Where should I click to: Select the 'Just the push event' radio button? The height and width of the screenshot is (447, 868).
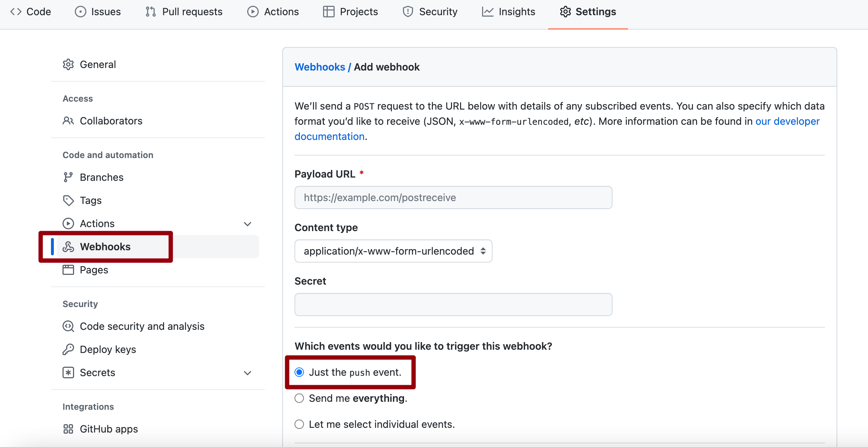point(299,372)
